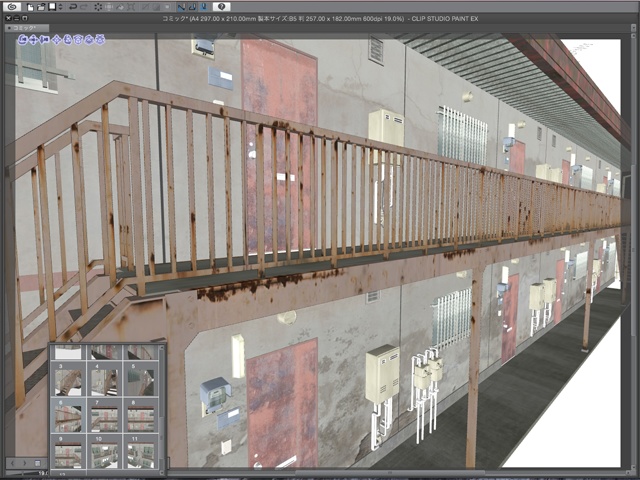Undo the last action

73,7
